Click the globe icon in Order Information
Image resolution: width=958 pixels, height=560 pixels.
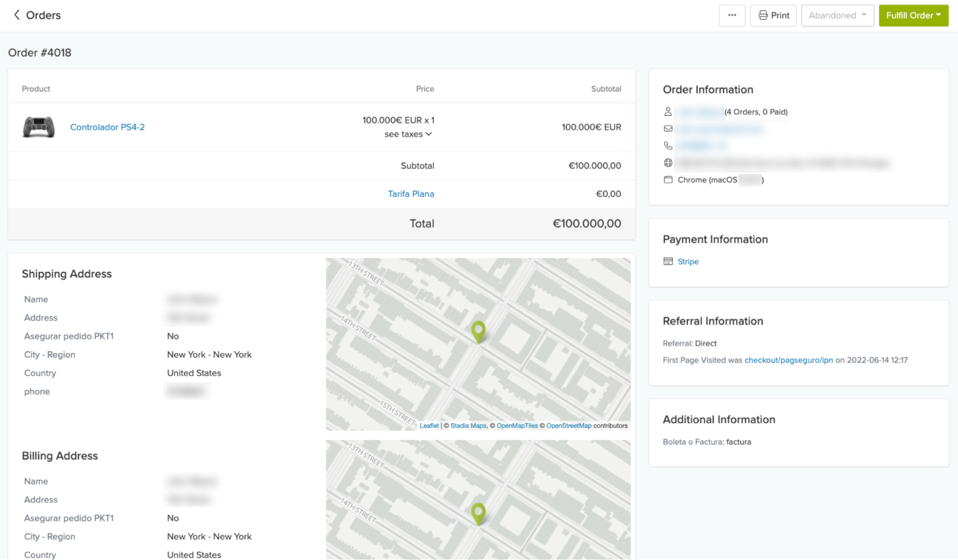coord(668,163)
